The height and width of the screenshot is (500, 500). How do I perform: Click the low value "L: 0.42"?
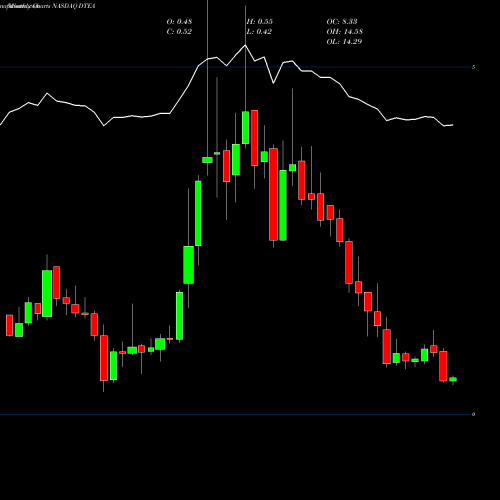(259, 31)
